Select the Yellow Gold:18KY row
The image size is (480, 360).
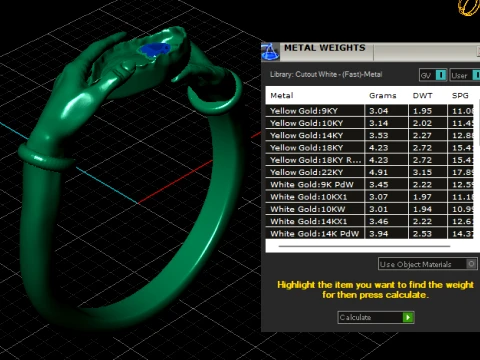pyautogui.click(x=369, y=148)
